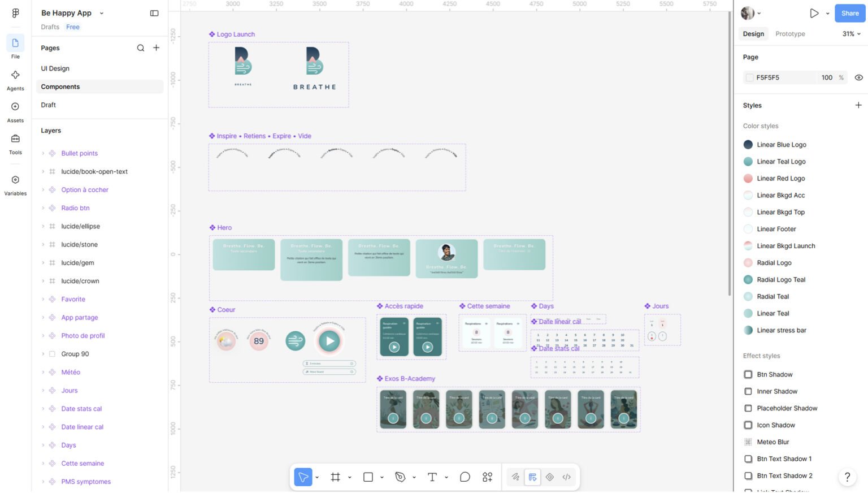868x493 pixels.
Task: Toggle the sidebar layout panel icon
Action: 154,13
